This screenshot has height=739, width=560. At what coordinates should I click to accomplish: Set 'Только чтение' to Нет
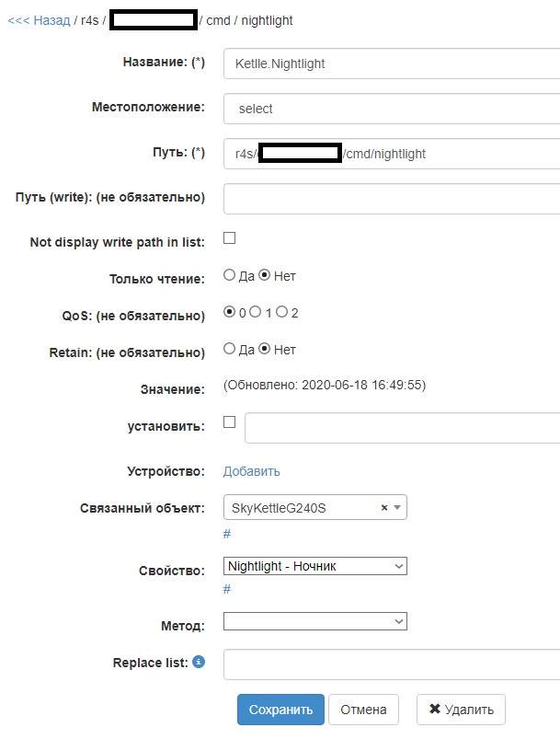(265, 275)
